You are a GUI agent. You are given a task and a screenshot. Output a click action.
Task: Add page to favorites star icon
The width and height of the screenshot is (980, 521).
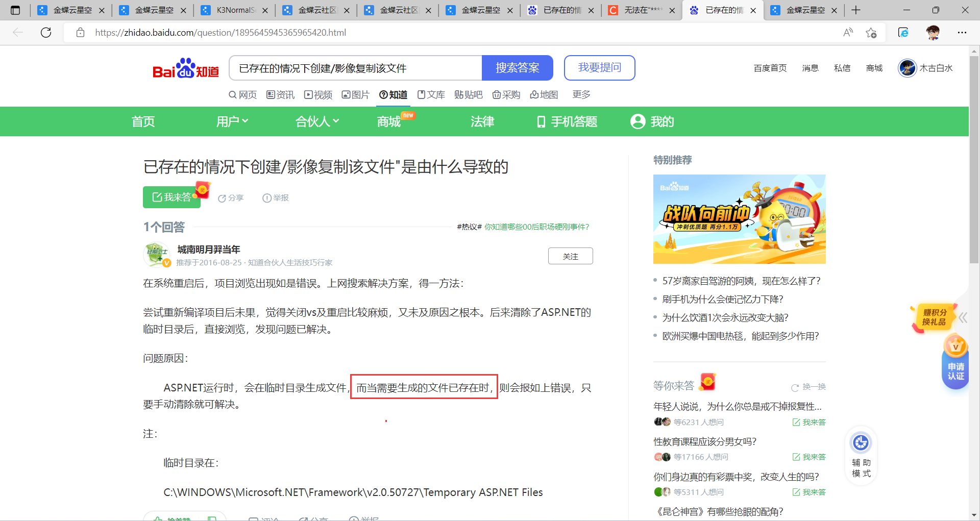(871, 33)
